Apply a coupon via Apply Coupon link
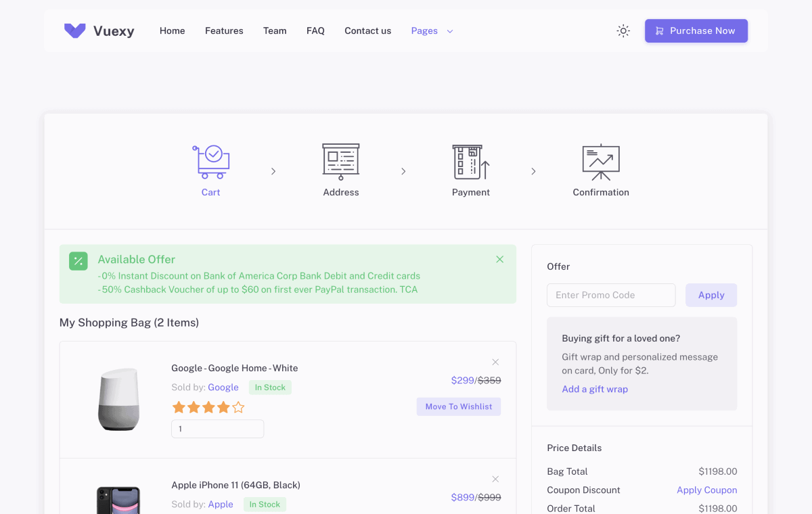The width and height of the screenshot is (812, 514). click(706, 490)
